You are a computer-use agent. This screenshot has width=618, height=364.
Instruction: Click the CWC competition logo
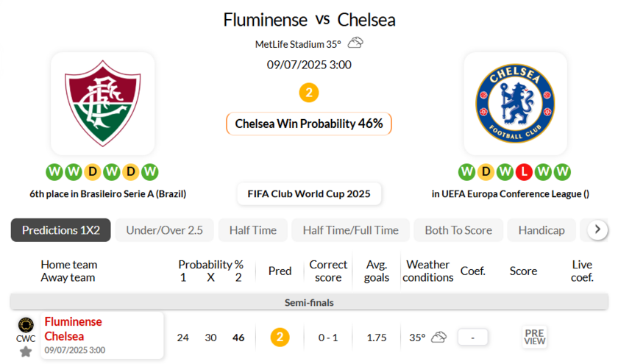(26, 325)
